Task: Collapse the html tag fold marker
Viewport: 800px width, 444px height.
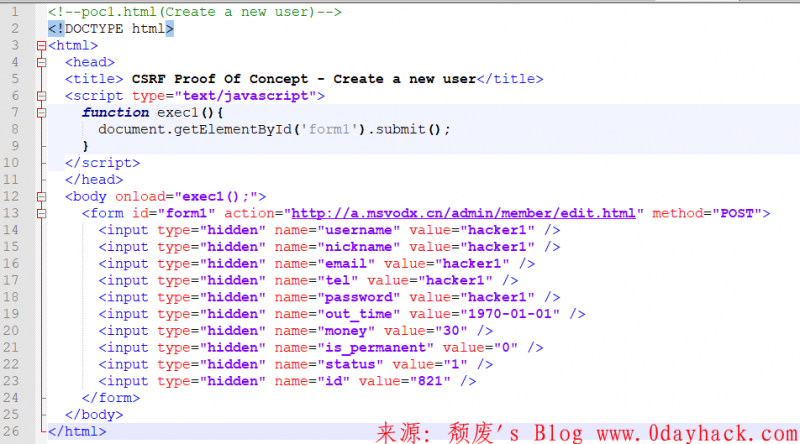Action: pyautogui.click(x=42, y=46)
